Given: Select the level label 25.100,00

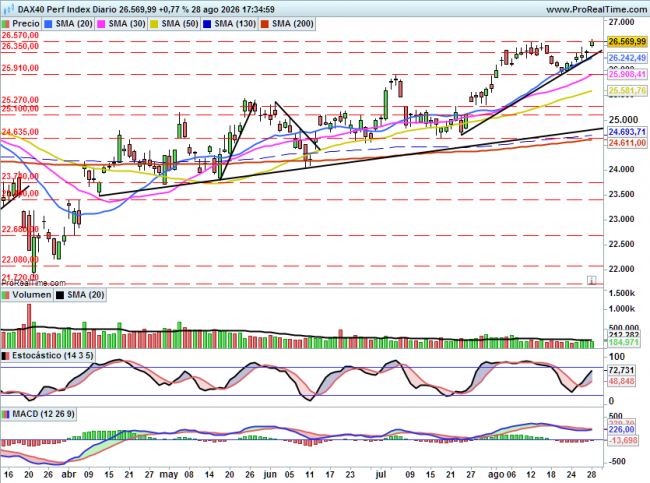Looking at the screenshot, I should 20,109.
